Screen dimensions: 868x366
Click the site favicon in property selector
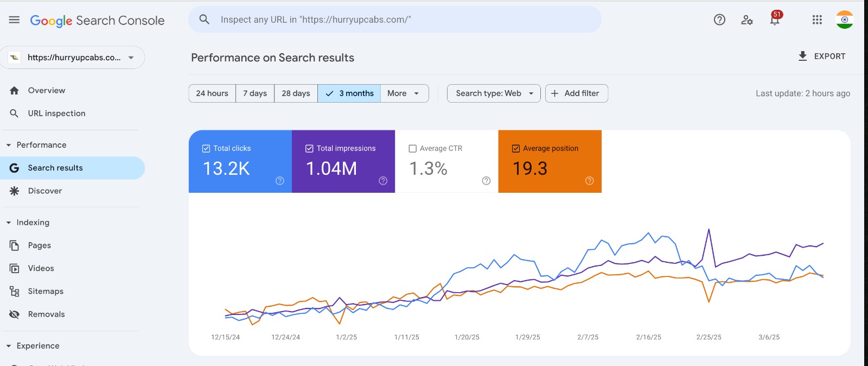click(x=15, y=58)
